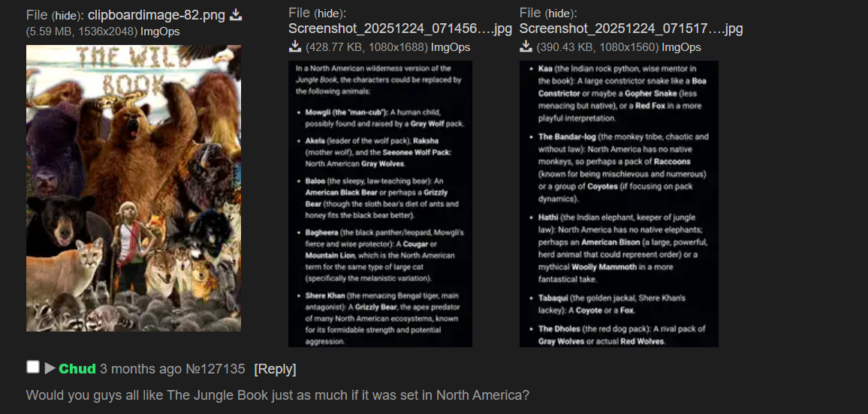Expand The Wild Book poster thumbnail
The height and width of the screenshot is (414, 868).
click(x=134, y=188)
